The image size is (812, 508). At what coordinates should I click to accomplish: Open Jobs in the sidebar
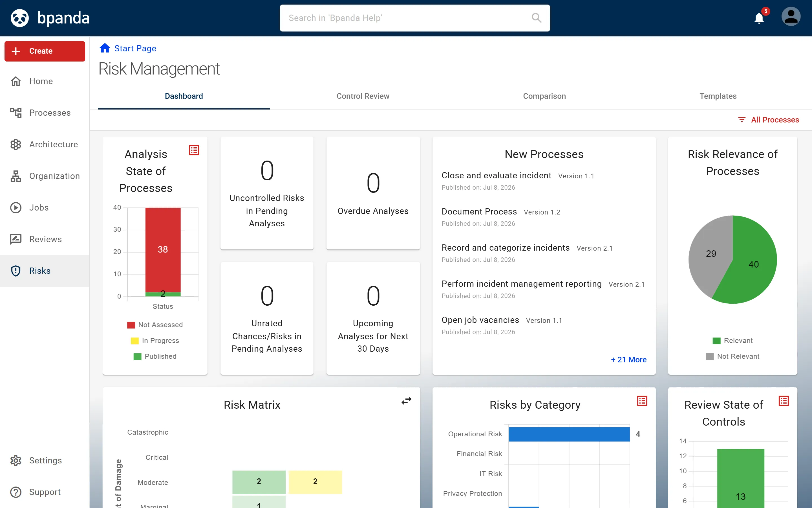pyautogui.click(x=45, y=208)
